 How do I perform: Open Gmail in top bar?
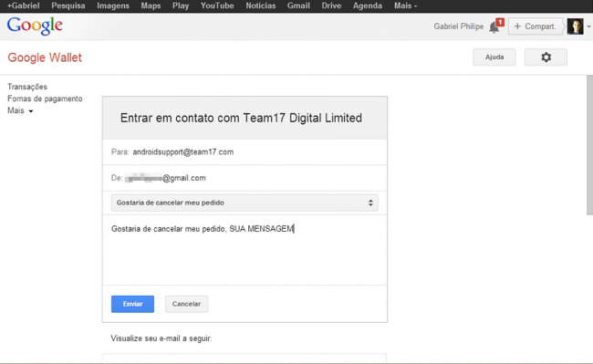click(298, 5)
